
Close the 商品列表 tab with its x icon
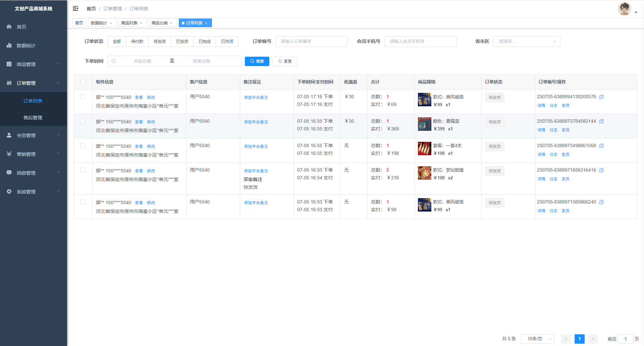tap(141, 23)
